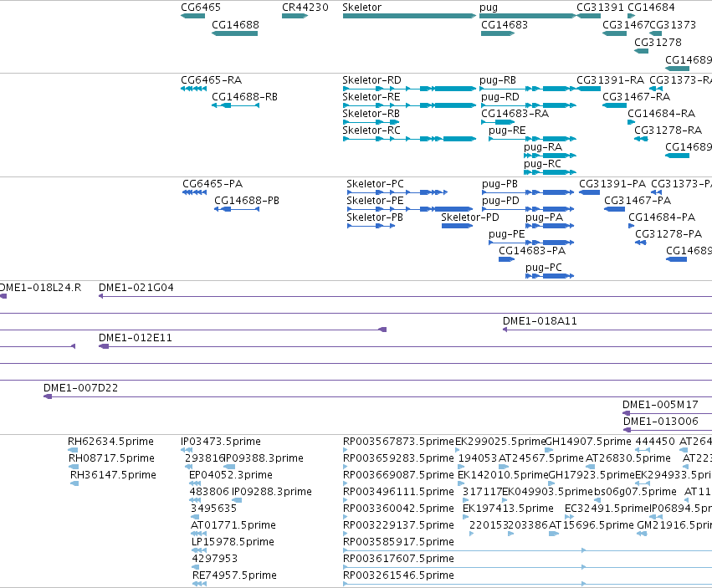Click the CG6465-RA transcript

[x=194, y=89]
